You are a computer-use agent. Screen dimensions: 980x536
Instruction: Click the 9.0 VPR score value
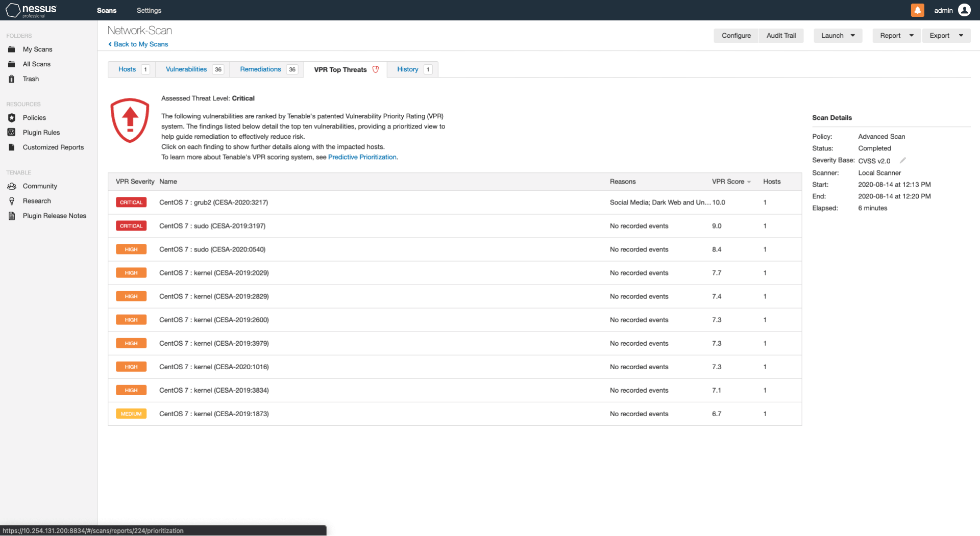pyautogui.click(x=717, y=226)
